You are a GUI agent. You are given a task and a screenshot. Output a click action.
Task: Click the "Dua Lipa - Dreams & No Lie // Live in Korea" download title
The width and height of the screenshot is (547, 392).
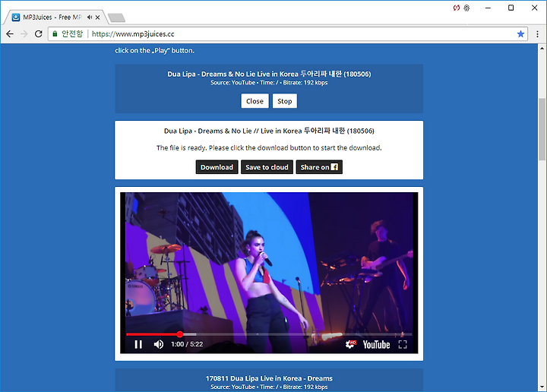coord(269,131)
